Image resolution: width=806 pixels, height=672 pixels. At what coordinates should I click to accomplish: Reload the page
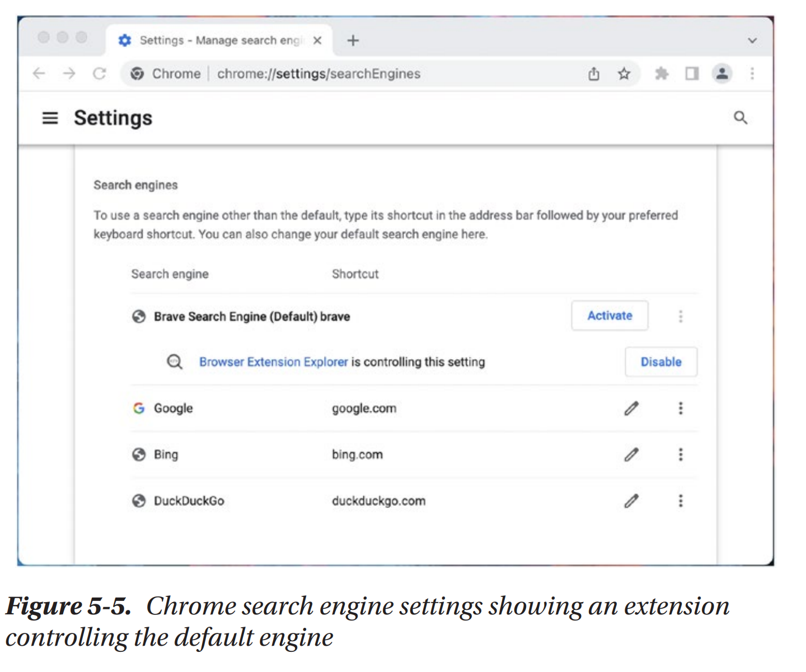[100, 74]
